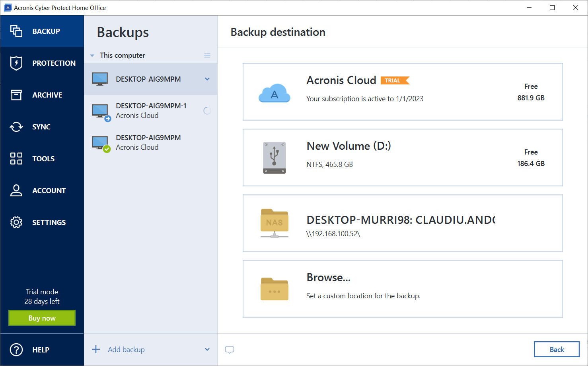The image size is (588, 366).
Task: Expand the DESKTOP-AIG9MPM backup chevron
Action: coord(207,79)
